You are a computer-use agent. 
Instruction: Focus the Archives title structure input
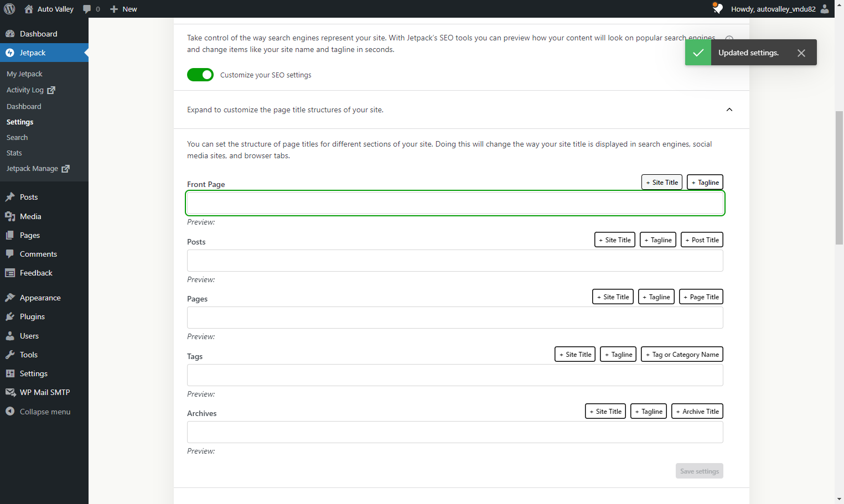[x=455, y=432]
